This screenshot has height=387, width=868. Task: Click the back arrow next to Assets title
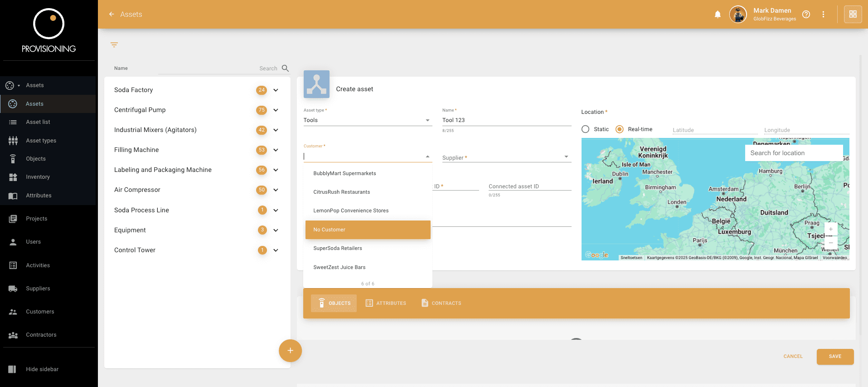coord(112,15)
